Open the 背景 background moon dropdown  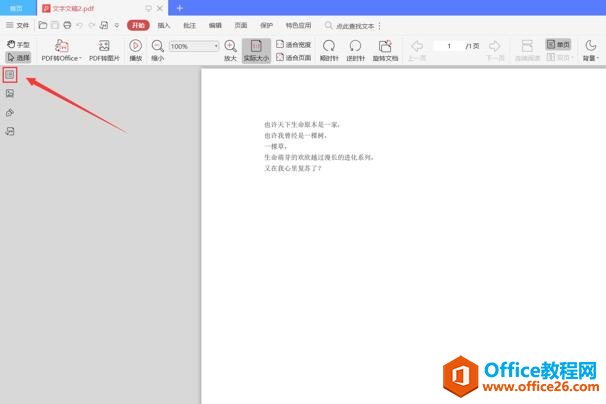(591, 50)
